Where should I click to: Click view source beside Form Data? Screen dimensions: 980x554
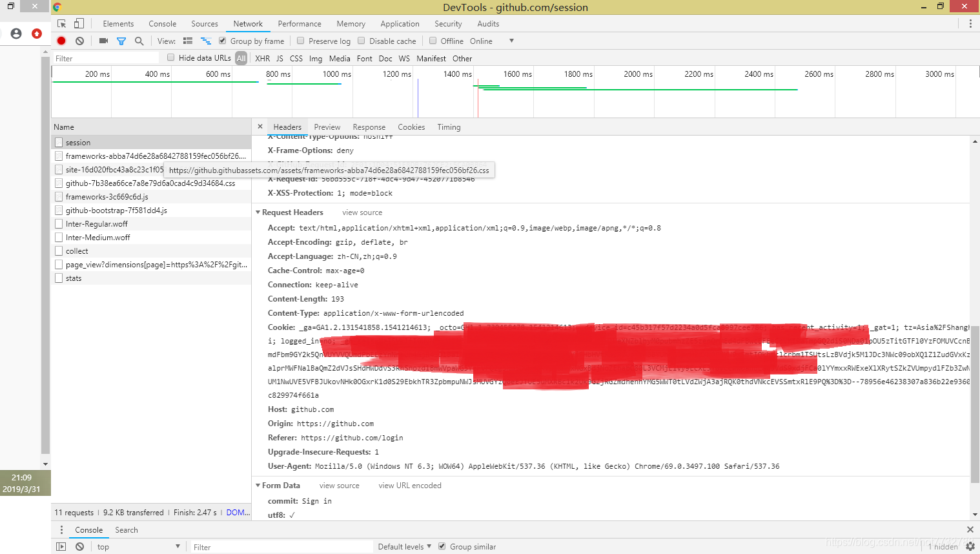click(x=339, y=486)
